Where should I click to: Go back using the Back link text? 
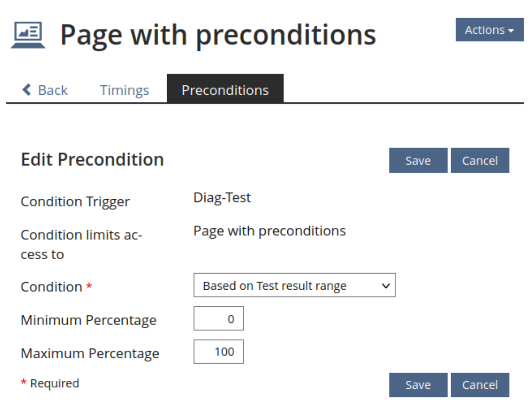53,90
